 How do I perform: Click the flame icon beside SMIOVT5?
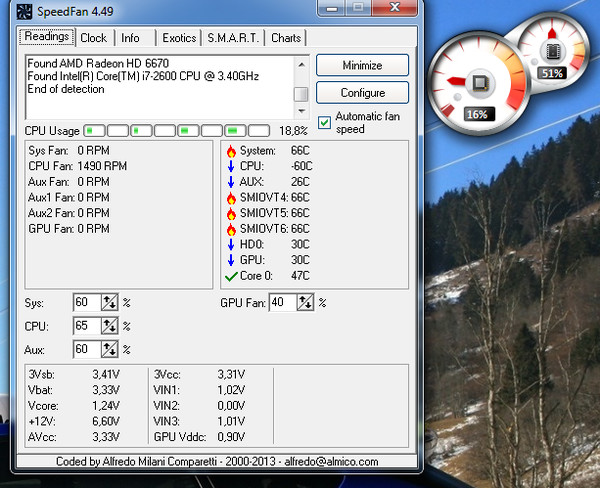tap(231, 214)
